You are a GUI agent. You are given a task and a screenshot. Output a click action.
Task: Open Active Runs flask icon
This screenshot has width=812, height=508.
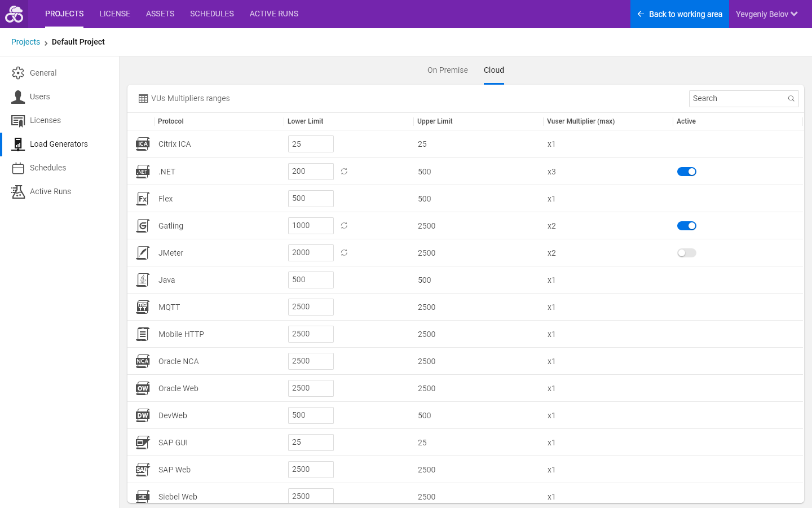pos(18,191)
